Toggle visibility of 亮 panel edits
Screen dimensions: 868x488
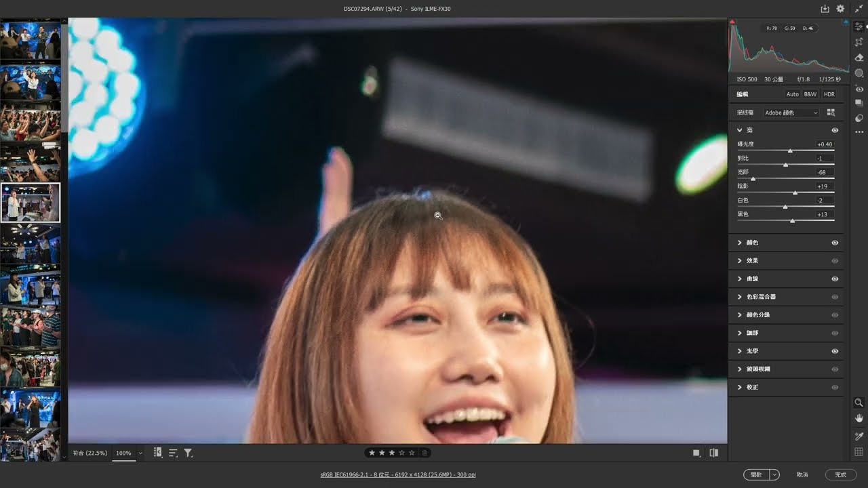pyautogui.click(x=835, y=130)
